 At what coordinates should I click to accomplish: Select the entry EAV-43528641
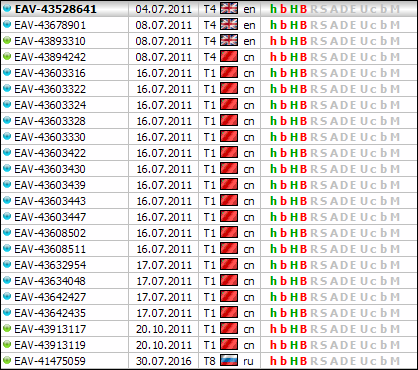pos(55,9)
